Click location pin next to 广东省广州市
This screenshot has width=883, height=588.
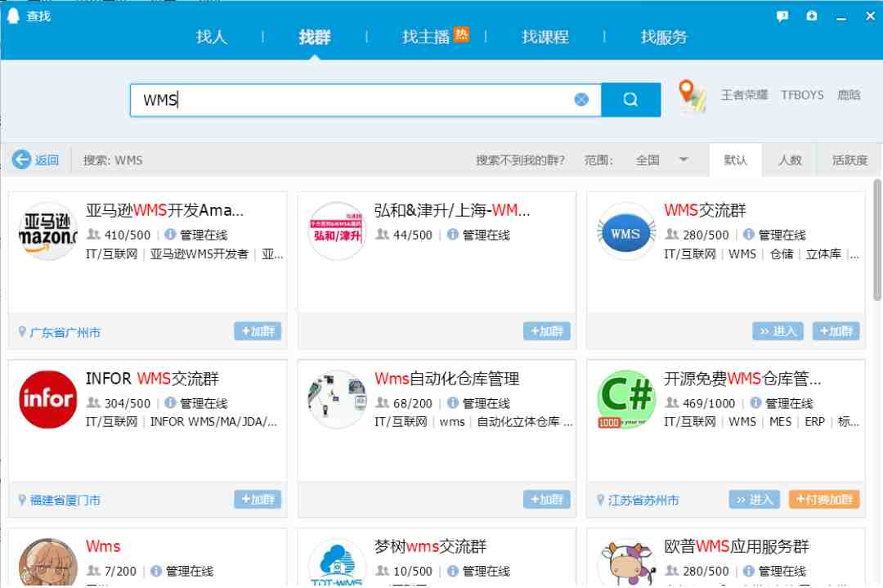22,332
